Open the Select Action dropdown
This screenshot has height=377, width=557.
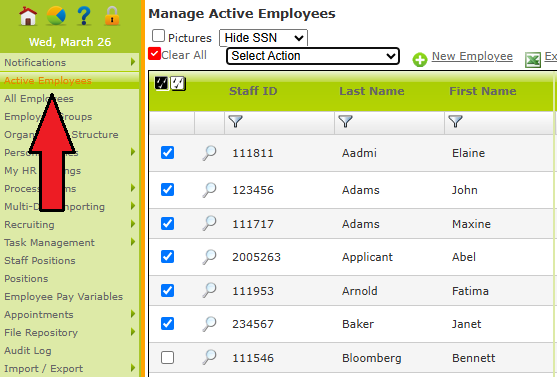[x=313, y=56]
